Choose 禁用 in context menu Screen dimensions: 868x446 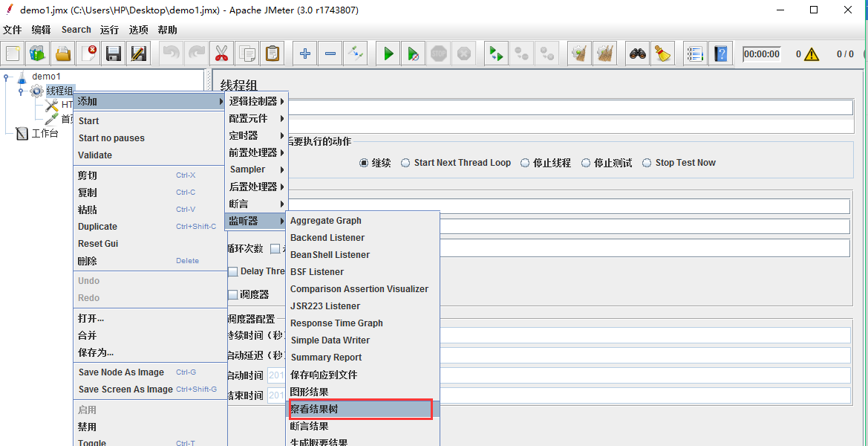(149, 427)
